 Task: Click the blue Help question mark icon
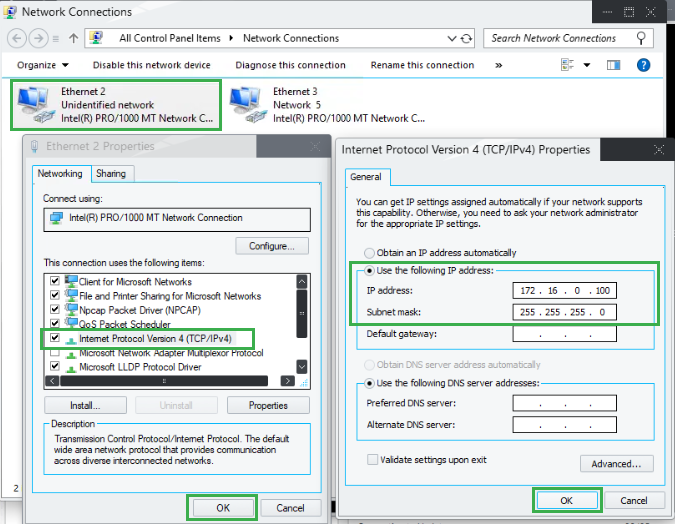pos(644,65)
